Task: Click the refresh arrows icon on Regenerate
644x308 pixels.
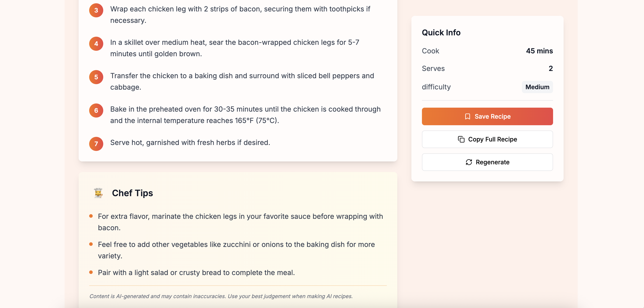Action: 469,162
